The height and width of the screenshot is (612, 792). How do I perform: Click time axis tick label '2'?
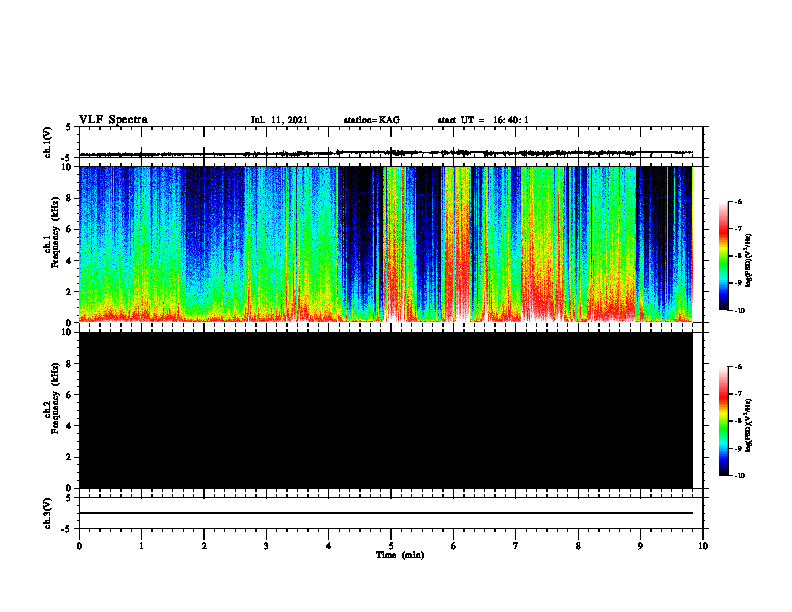(204, 546)
